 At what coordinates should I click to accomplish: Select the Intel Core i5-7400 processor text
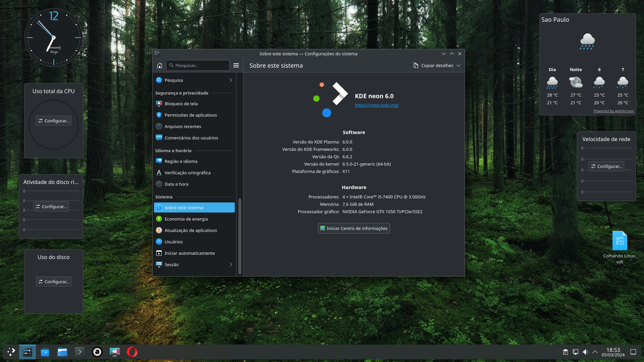click(384, 197)
